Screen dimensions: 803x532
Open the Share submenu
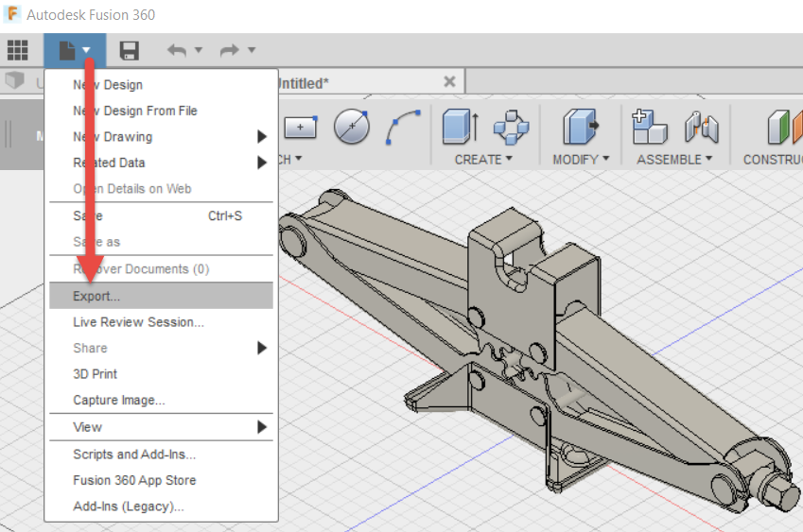coord(161,349)
